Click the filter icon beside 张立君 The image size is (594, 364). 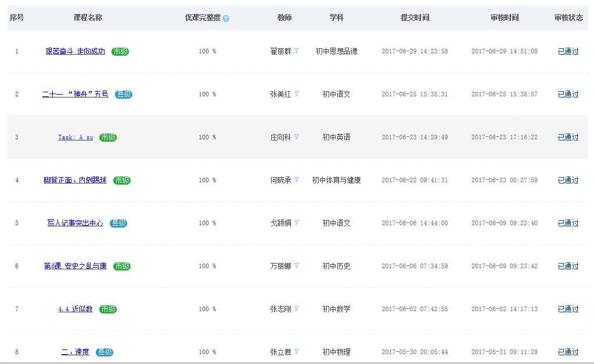[297, 352]
